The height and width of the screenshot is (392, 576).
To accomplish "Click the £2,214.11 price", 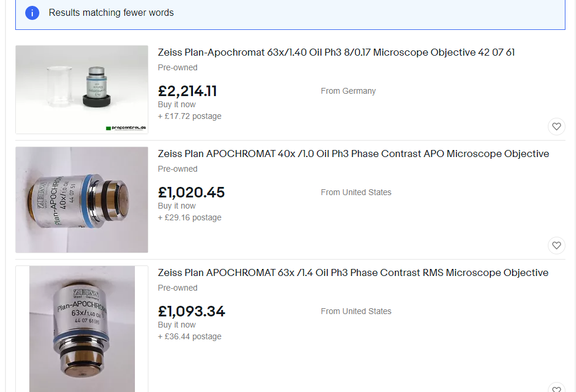I will 188,91.
